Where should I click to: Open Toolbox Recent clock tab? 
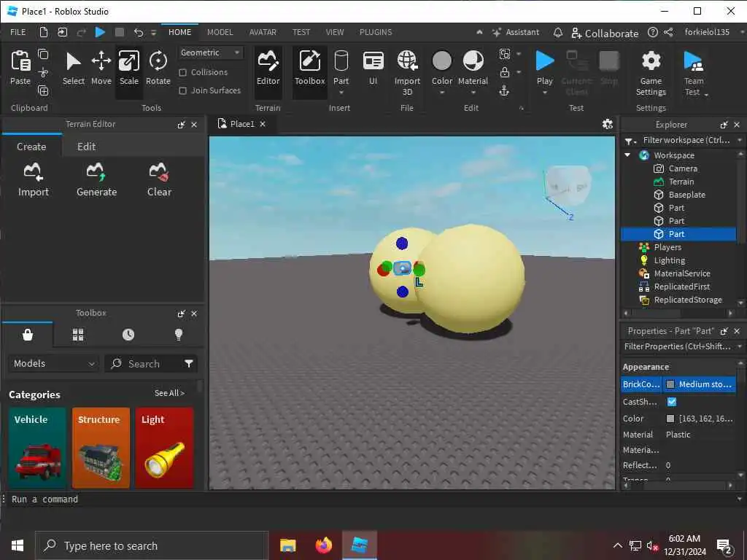point(128,335)
